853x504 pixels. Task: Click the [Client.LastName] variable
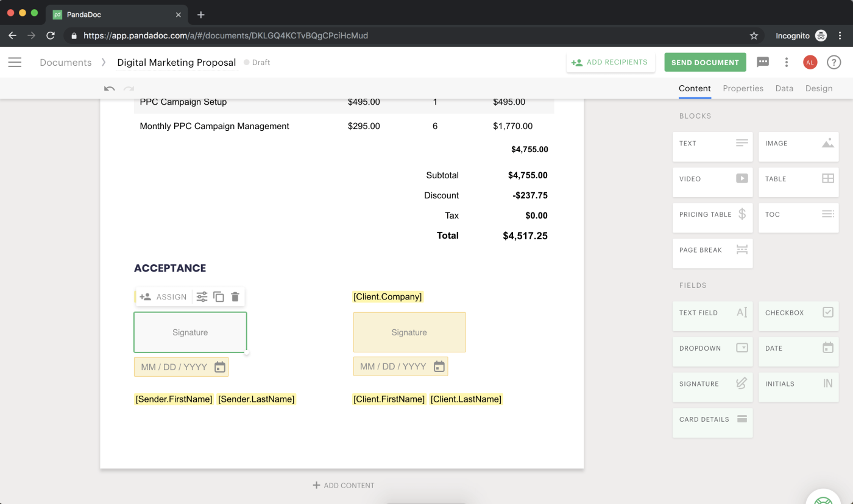[466, 399]
